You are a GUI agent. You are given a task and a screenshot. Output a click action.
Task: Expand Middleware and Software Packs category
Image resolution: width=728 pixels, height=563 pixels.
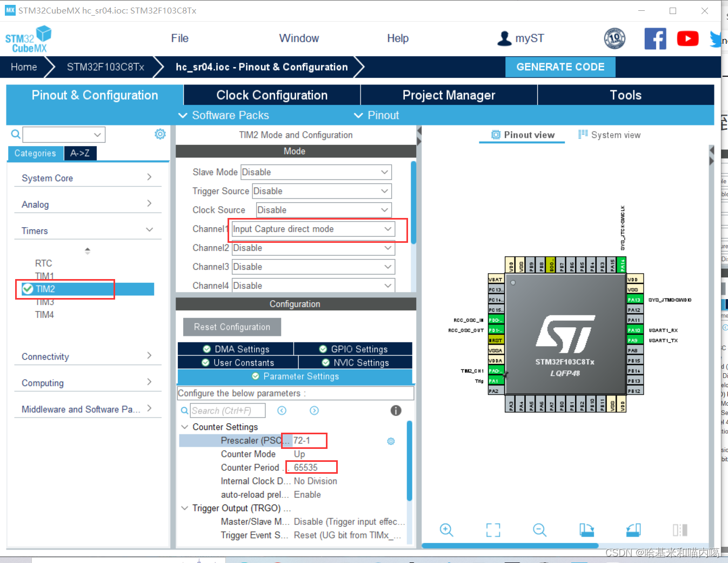point(88,409)
